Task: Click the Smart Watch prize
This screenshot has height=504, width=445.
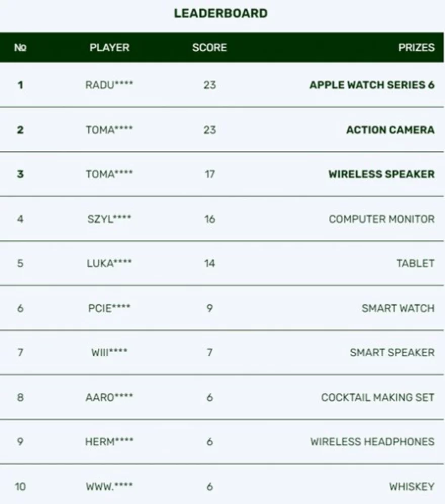Action: pos(397,308)
